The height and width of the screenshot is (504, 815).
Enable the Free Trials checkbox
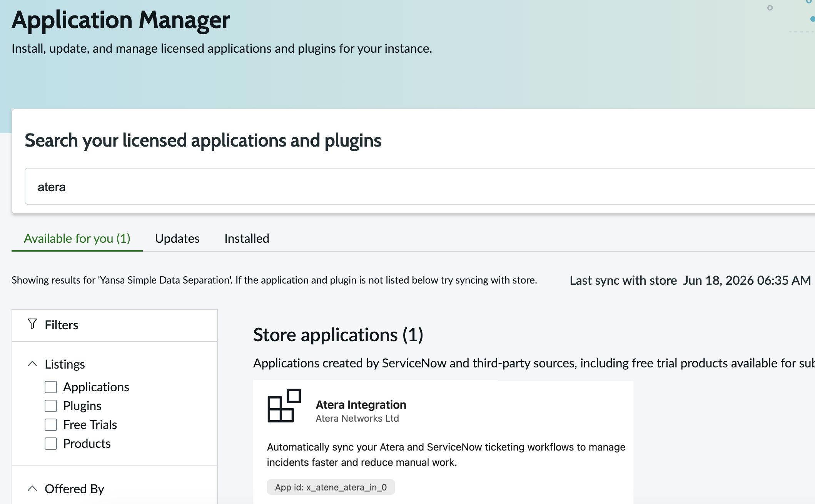(x=51, y=425)
